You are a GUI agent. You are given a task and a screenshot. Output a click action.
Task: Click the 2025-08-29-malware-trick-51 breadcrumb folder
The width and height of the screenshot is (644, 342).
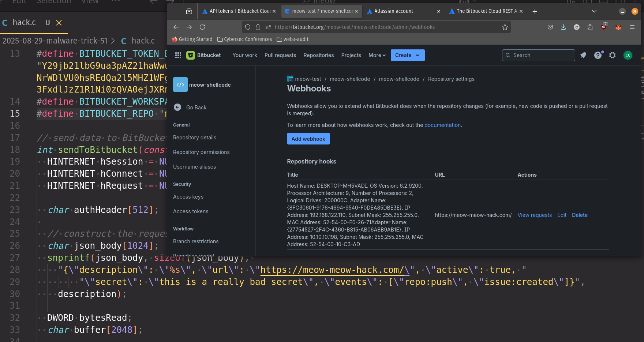click(x=55, y=41)
